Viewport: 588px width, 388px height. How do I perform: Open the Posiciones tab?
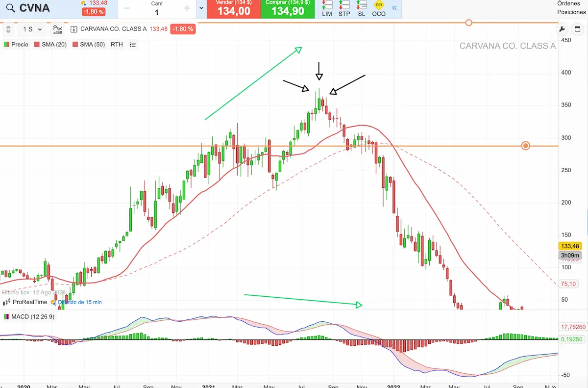point(571,12)
